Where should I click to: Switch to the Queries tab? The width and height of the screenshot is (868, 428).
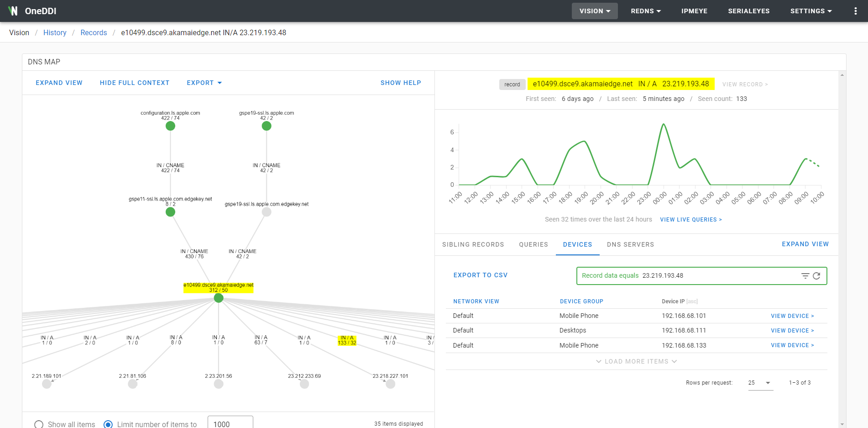coord(533,244)
